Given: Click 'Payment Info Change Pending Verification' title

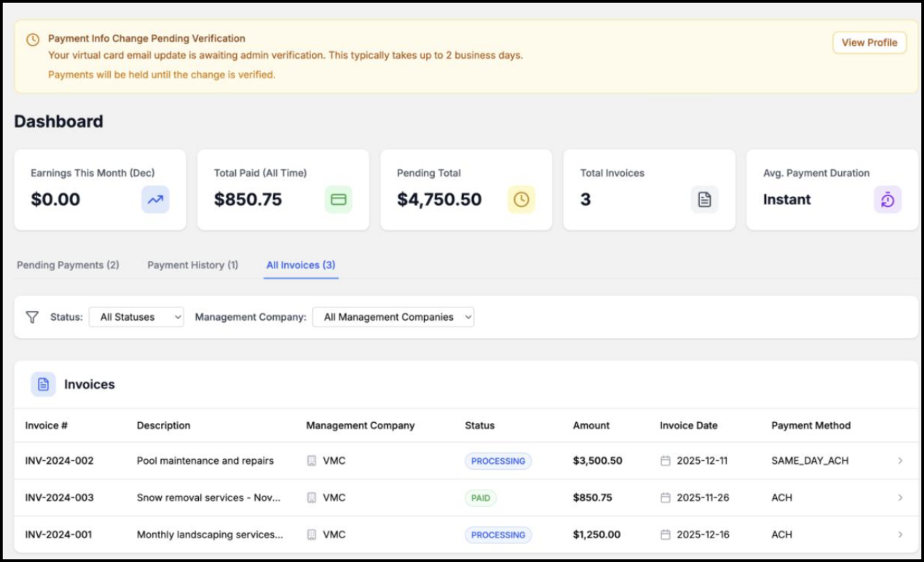Looking at the screenshot, I should [x=146, y=38].
